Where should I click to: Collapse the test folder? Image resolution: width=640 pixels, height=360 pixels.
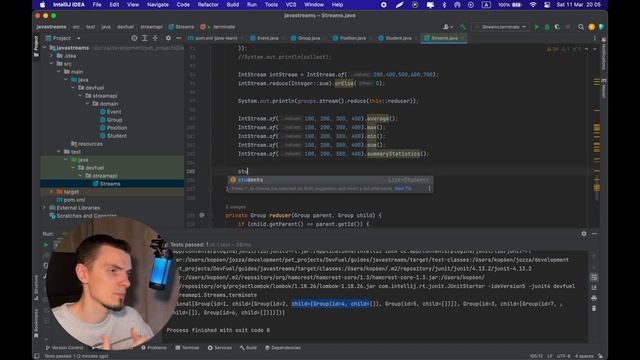59,152
